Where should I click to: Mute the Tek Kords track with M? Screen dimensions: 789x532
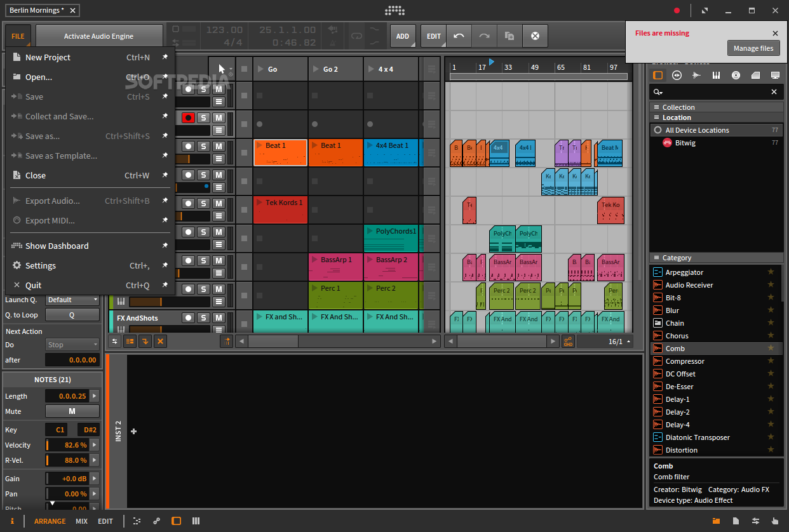(x=219, y=203)
